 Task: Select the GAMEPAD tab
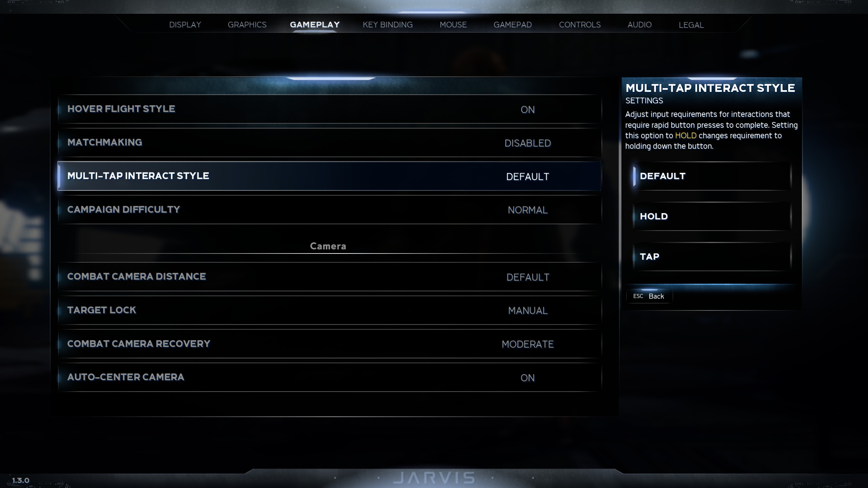(513, 25)
